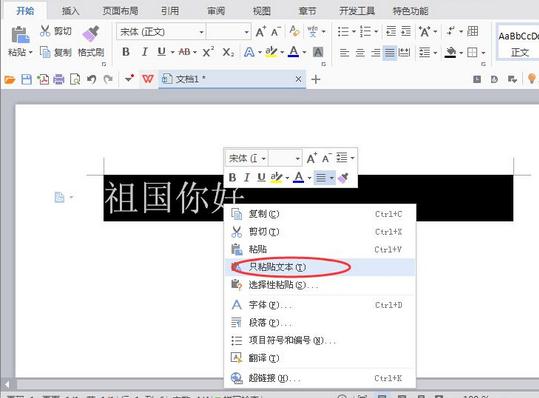Align text right in ribbon
Image resolution: width=539 pixels, height=398 pixels.
point(375,53)
